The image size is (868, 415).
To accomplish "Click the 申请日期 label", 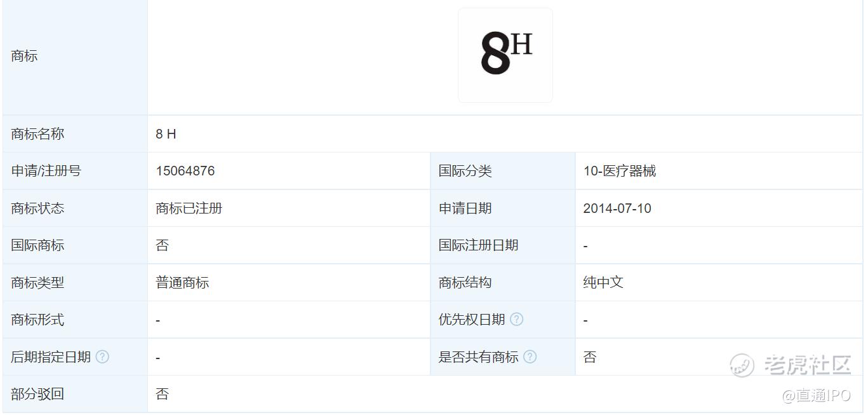I will point(465,208).
